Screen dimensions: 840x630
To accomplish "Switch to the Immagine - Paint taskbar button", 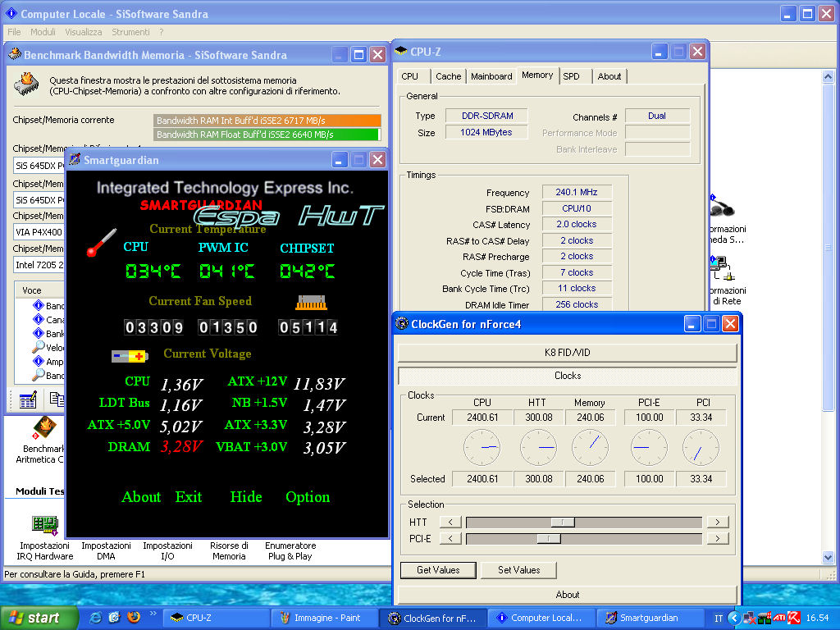I will point(325,619).
